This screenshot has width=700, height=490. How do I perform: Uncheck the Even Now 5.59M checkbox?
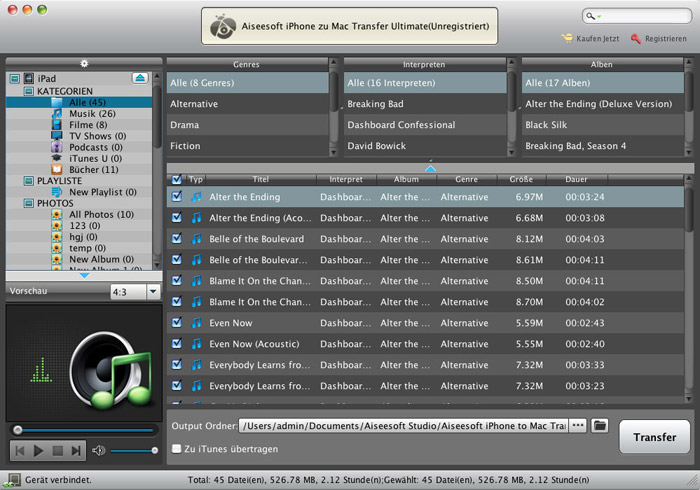tap(177, 322)
